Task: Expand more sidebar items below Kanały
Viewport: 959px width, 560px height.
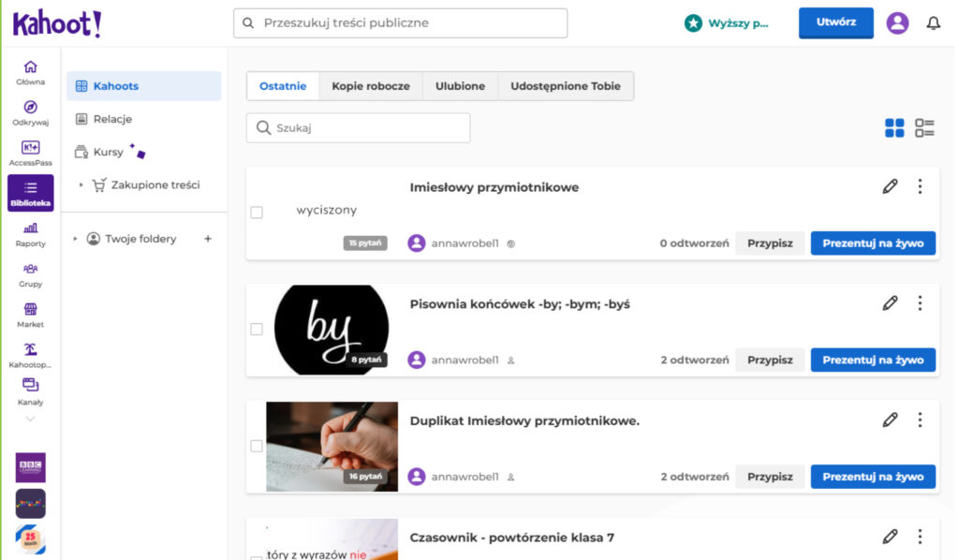Action: tap(30, 419)
